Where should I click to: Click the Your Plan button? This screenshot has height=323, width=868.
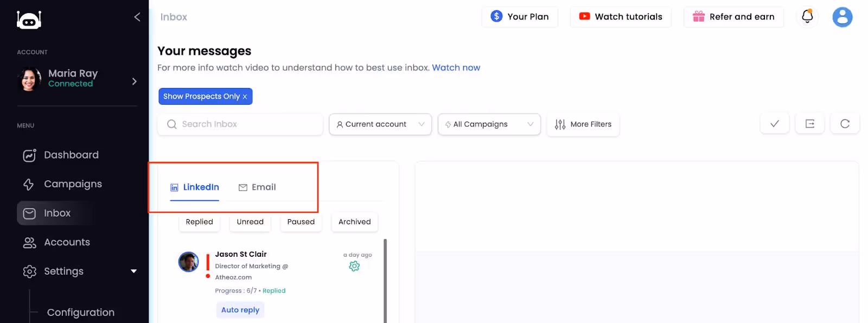pyautogui.click(x=520, y=17)
